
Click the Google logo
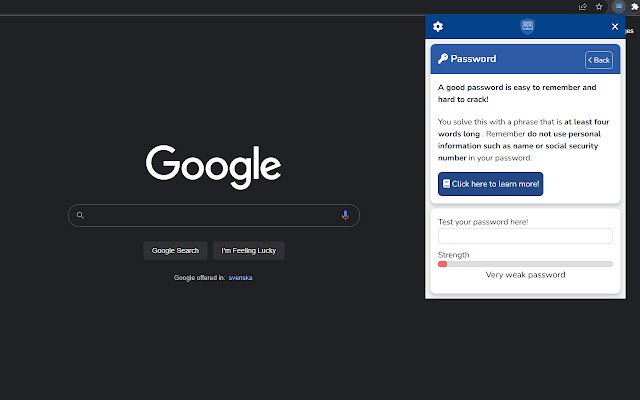[x=213, y=167]
